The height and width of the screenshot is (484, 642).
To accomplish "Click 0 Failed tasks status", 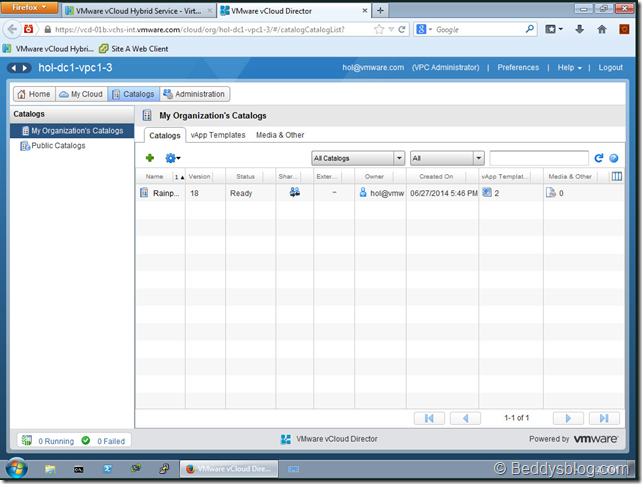I will point(111,441).
